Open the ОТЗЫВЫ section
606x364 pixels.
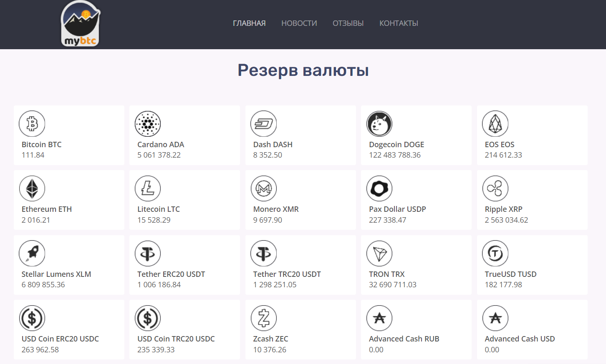pos(348,23)
